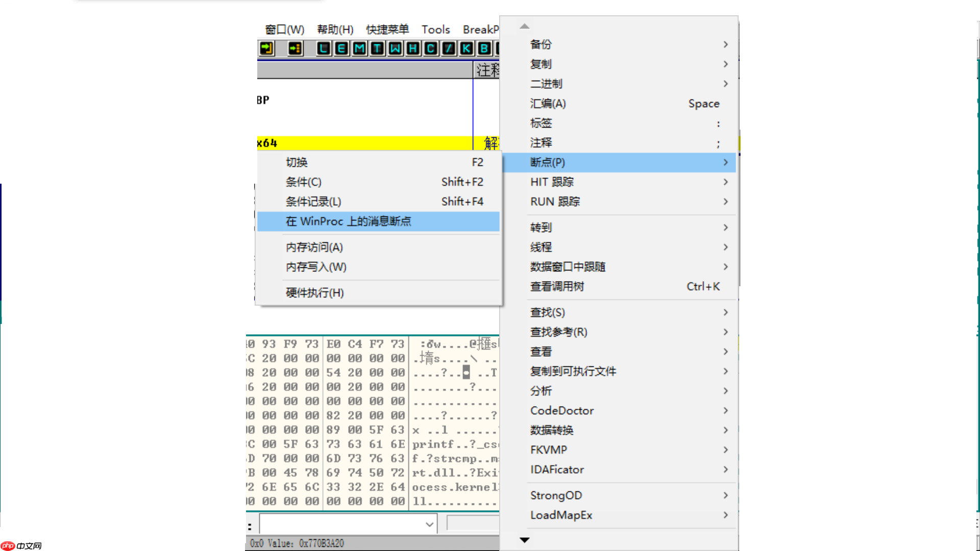Open the Tools menu
Screen dimensions: 980x551
pyautogui.click(x=435, y=29)
